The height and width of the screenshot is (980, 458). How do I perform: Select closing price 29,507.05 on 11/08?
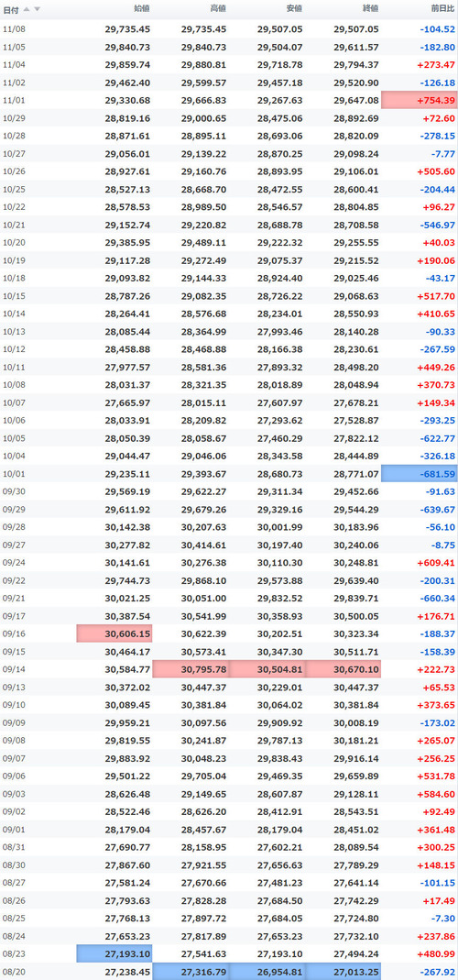pos(356,28)
